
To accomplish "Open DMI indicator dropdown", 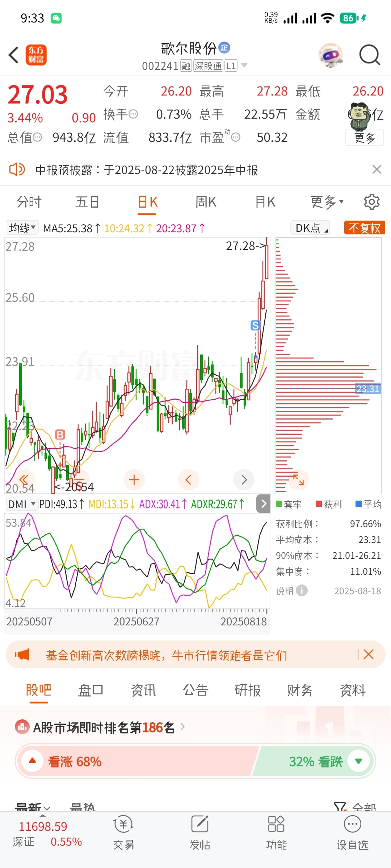I will [x=22, y=504].
